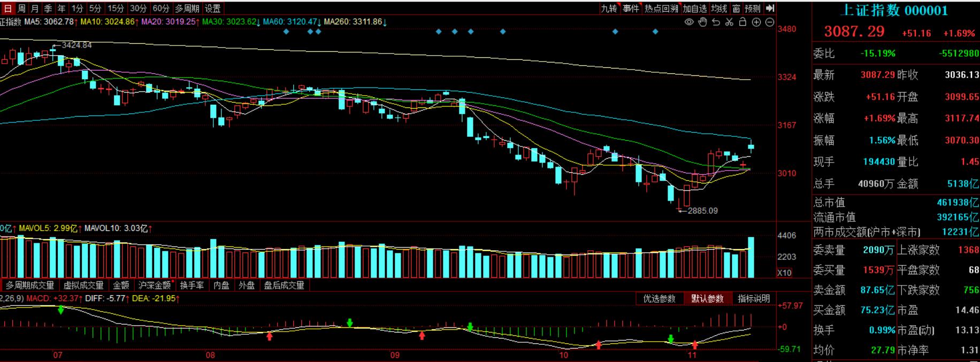Select the 虚拟成交量 tab
Viewport: 980px width, 362px height.
point(83,286)
